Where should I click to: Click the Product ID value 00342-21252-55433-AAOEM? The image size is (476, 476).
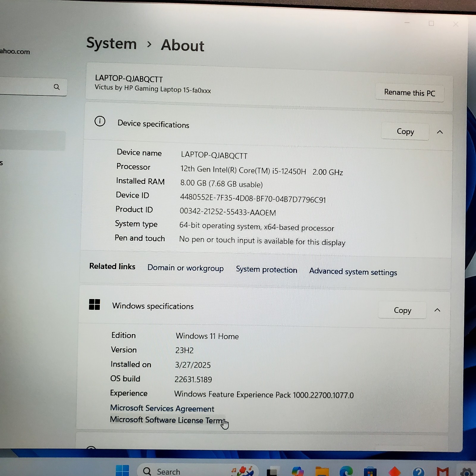click(228, 212)
